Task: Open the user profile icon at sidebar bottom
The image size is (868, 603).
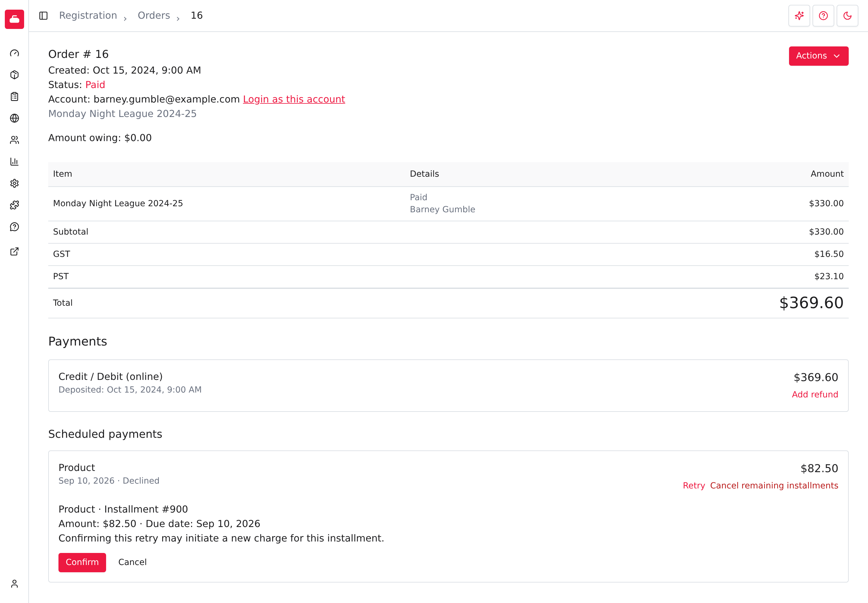Action: [14, 584]
